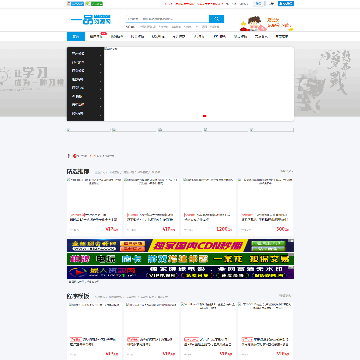Screen dimensions: 360x360
Task: Select the highlighted blue home tab
Action: pyautogui.click(x=76, y=37)
